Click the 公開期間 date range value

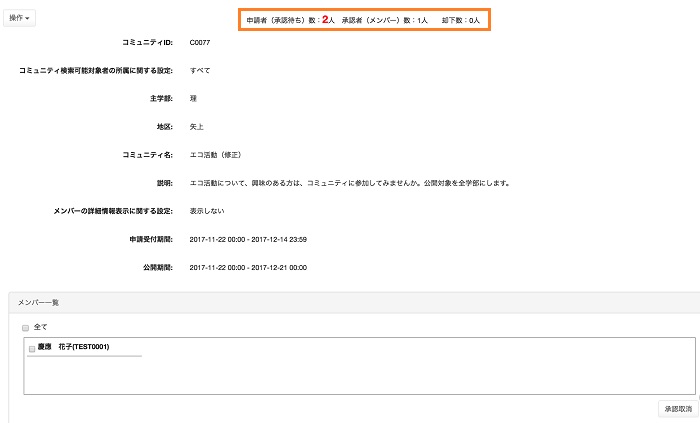(x=247, y=268)
